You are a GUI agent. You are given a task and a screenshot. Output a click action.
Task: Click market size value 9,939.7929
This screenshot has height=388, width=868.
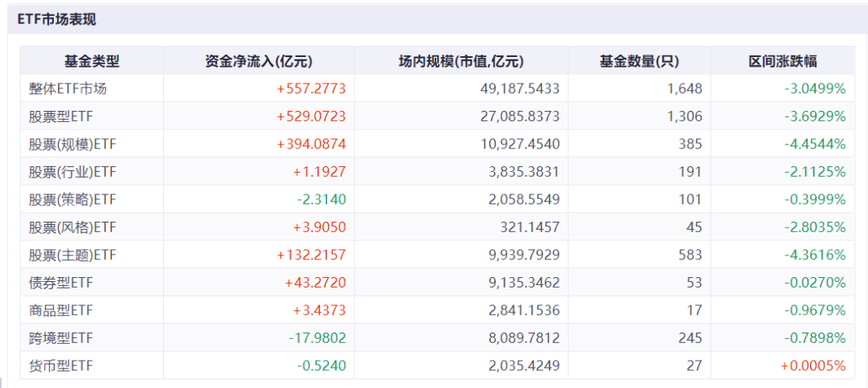(x=524, y=255)
